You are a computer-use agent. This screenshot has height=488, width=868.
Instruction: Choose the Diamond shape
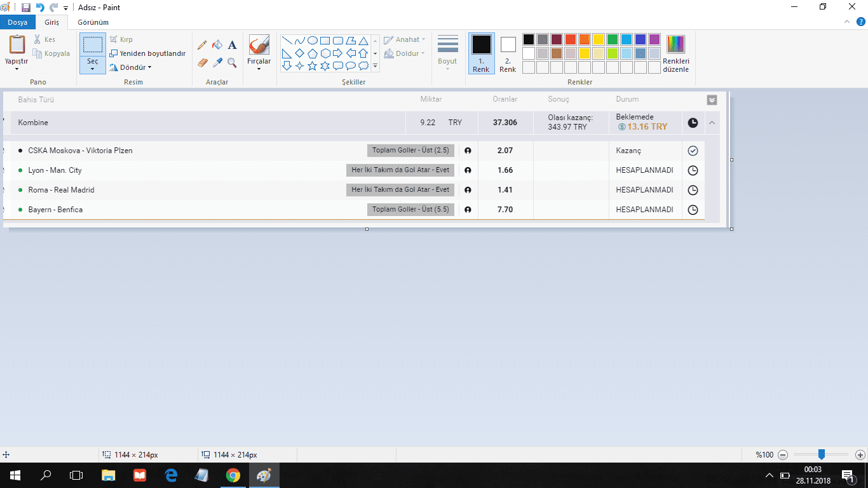click(x=300, y=53)
